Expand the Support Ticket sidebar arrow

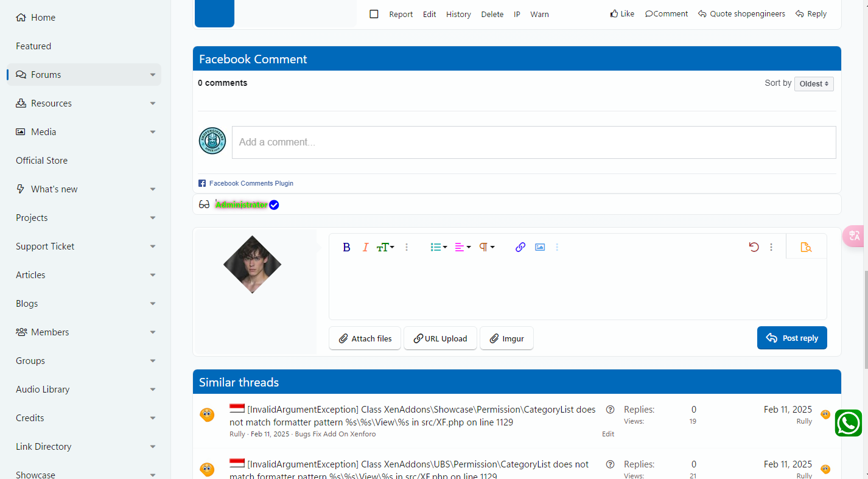click(153, 246)
